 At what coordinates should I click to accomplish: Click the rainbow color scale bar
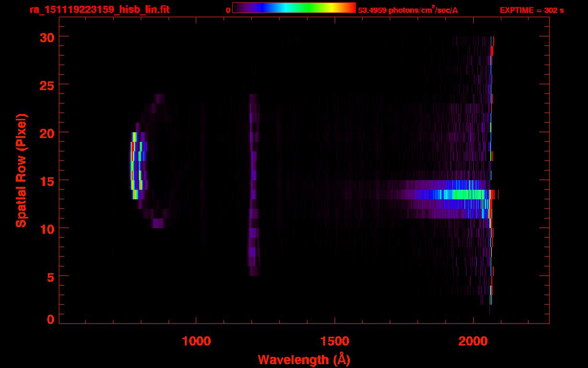click(x=294, y=8)
